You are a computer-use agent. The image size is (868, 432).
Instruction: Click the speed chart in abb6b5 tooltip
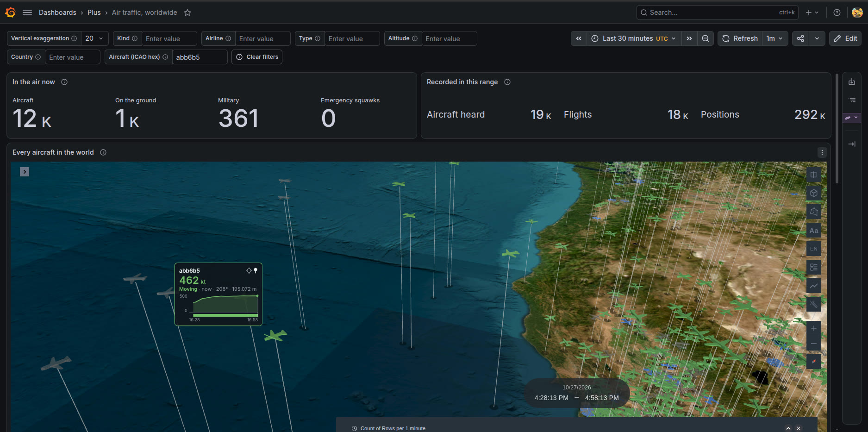225,306
